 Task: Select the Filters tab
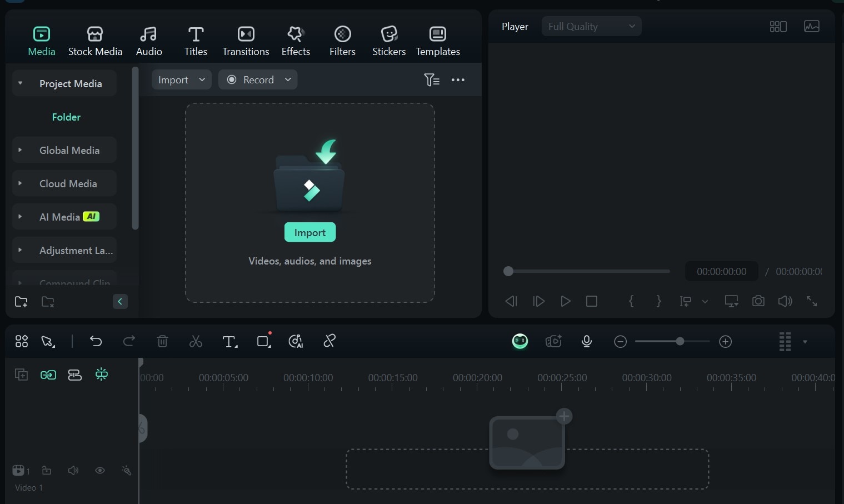342,41
